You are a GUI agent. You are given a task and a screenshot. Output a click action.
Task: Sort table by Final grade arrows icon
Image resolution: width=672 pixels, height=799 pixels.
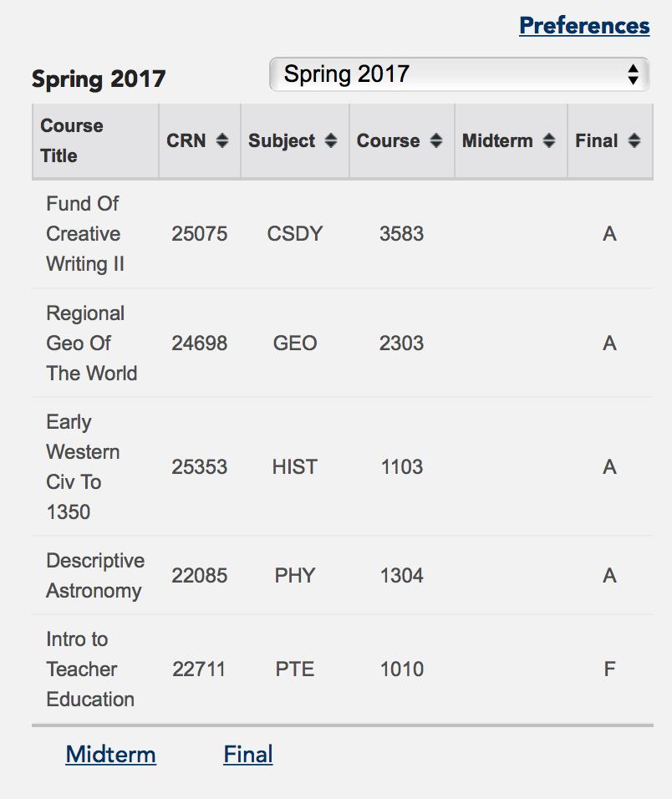[x=634, y=140]
